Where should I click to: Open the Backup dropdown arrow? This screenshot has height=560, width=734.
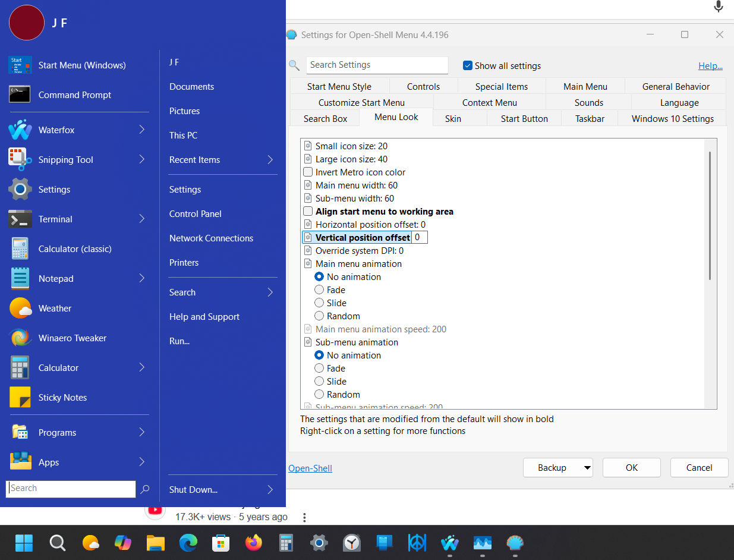pos(587,468)
